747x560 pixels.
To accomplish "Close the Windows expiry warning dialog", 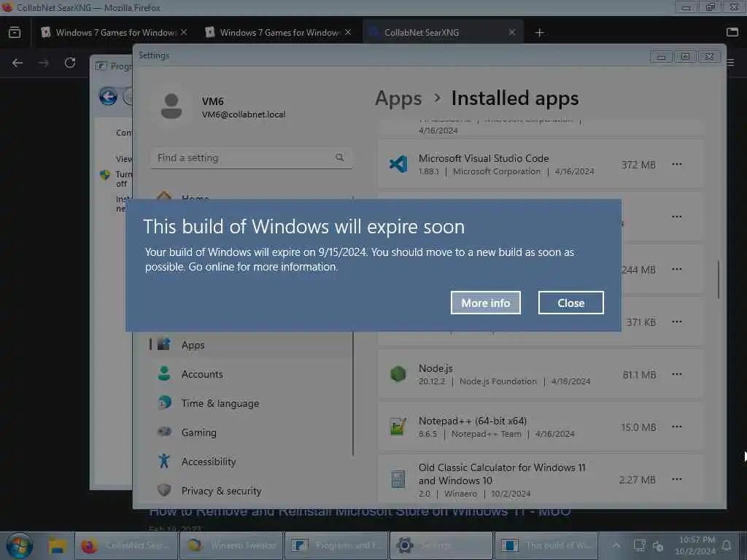I will click(570, 303).
